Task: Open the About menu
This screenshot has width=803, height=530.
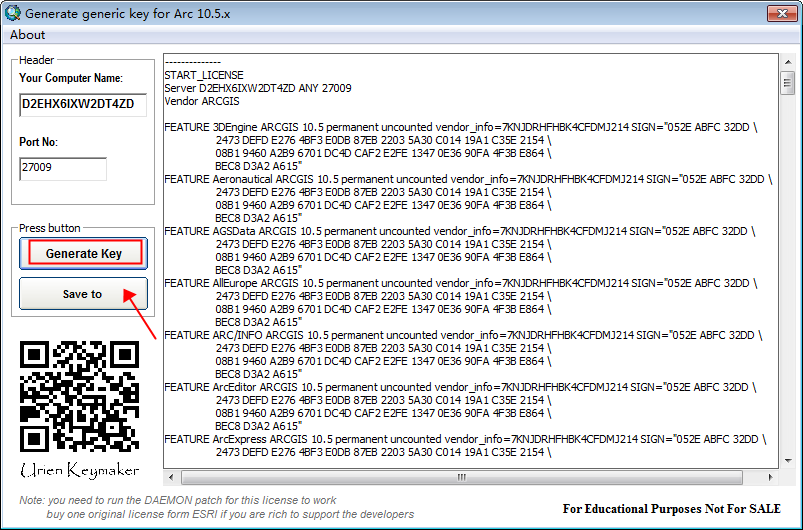Action: coord(28,35)
